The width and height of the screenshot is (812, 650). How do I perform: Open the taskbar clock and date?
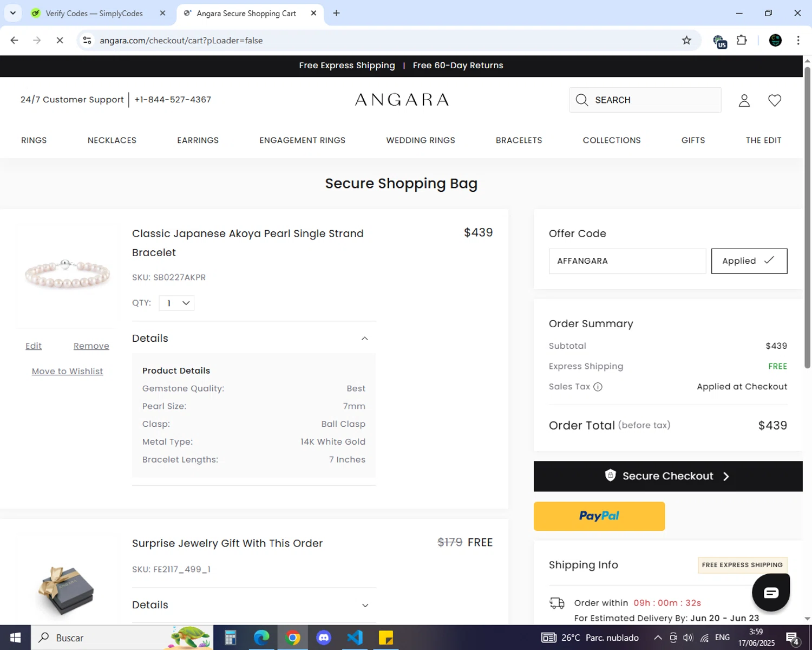(x=756, y=638)
